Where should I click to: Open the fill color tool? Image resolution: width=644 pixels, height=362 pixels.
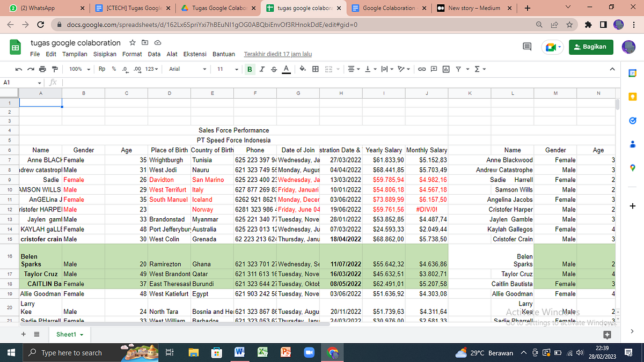303,69
